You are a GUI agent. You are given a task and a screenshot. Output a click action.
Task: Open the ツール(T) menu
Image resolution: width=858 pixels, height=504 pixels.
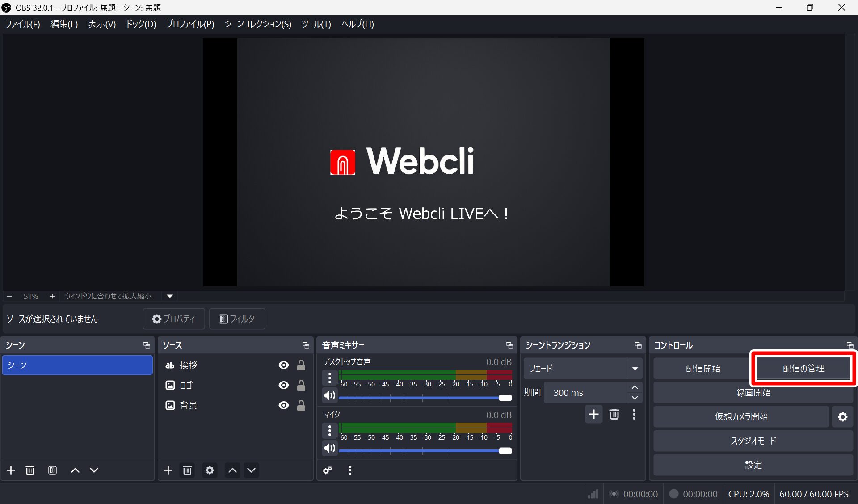pos(316,24)
